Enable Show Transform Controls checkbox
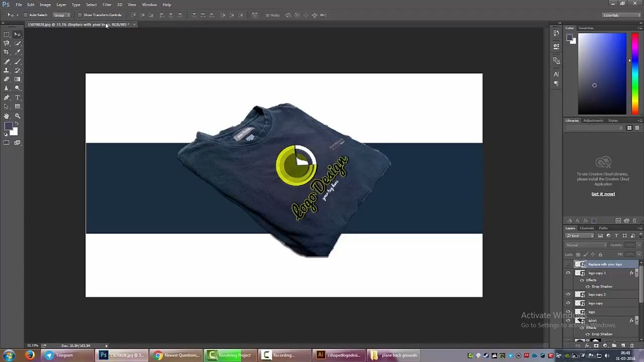The height and width of the screenshot is (362, 644). tap(79, 15)
